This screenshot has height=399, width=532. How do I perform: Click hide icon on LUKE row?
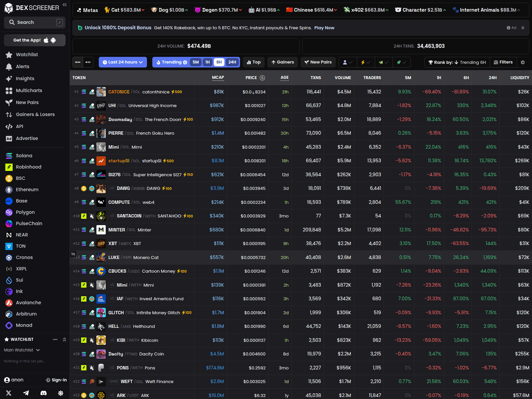[73, 254]
